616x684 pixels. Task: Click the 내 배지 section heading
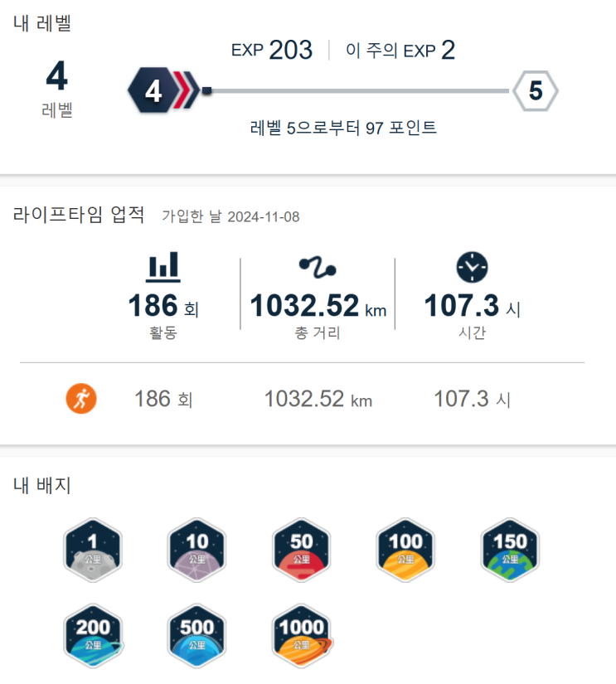[42, 485]
